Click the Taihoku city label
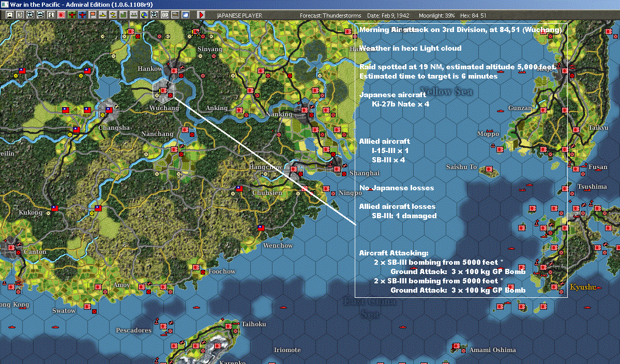The image size is (620, 364). [254, 324]
